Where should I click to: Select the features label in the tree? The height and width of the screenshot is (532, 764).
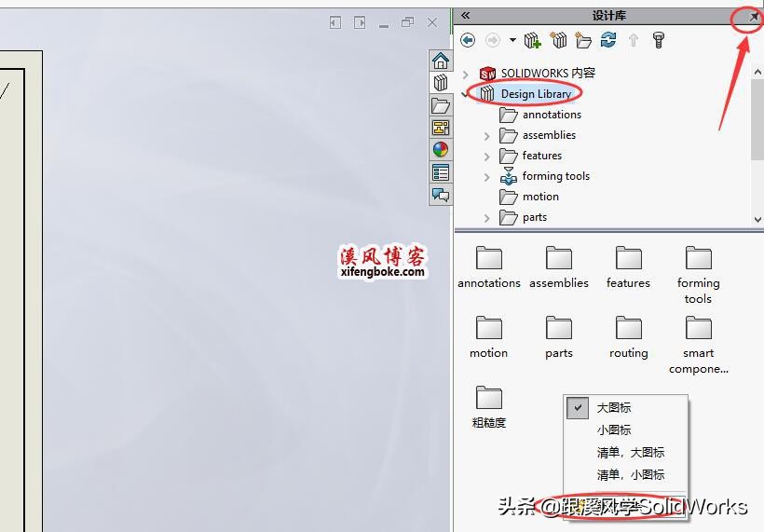click(x=542, y=156)
